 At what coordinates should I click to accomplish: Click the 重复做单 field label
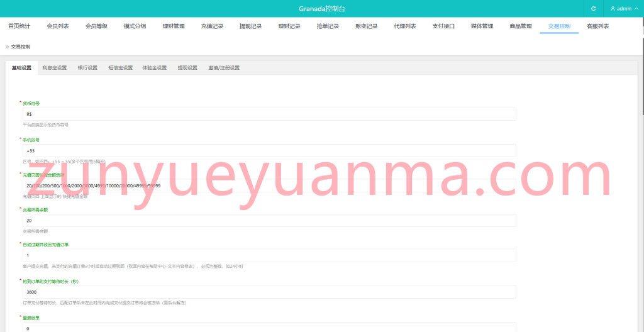pyautogui.click(x=31, y=318)
